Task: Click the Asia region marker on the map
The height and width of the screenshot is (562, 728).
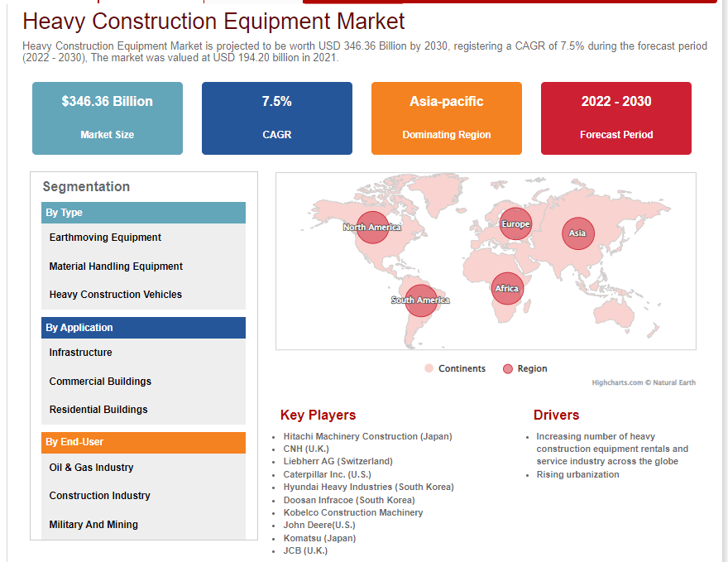Action: point(577,233)
